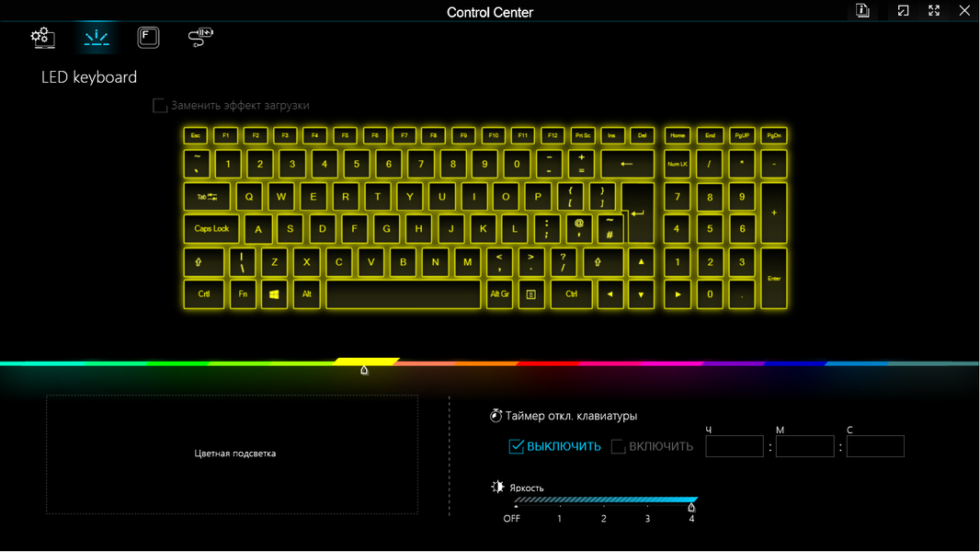Viewport: 980px width, 552px height.
Task: Click the numpad 8 key
Action: pos(710,197)
